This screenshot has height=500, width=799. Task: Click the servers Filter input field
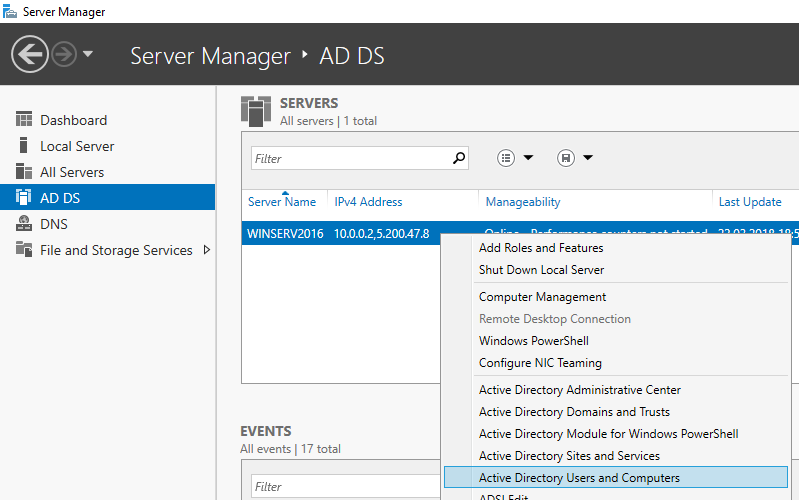click(x=350, y=159)
